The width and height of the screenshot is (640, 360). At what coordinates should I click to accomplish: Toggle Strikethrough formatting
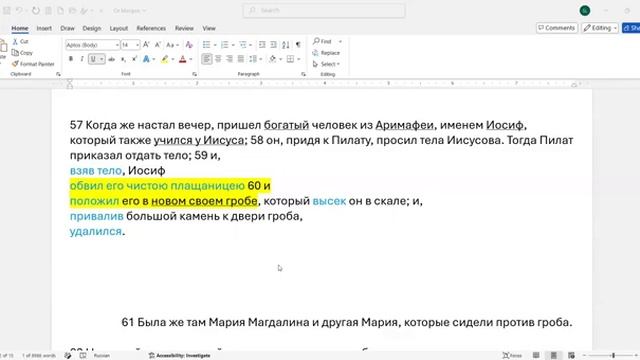click(111, 59)
